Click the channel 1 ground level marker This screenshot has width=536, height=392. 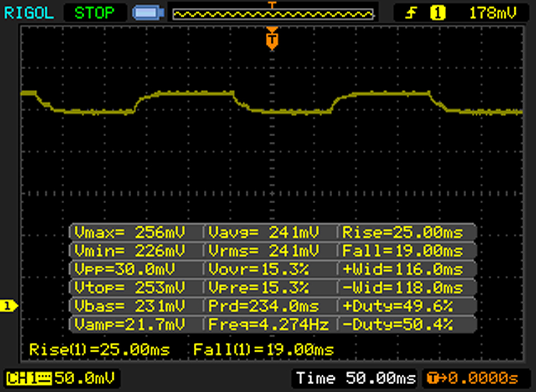pos(8,305)
